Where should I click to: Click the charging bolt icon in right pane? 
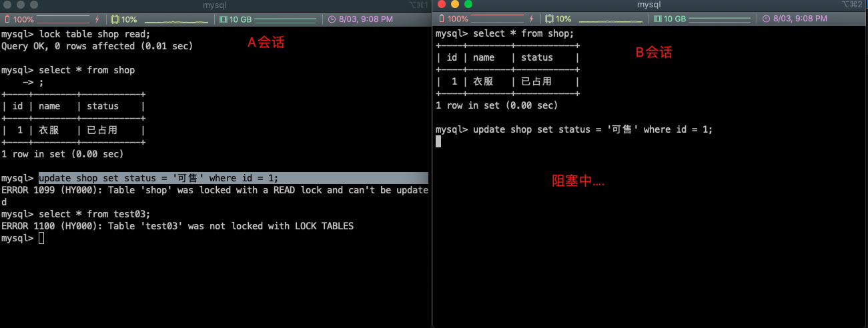(532, 19)
